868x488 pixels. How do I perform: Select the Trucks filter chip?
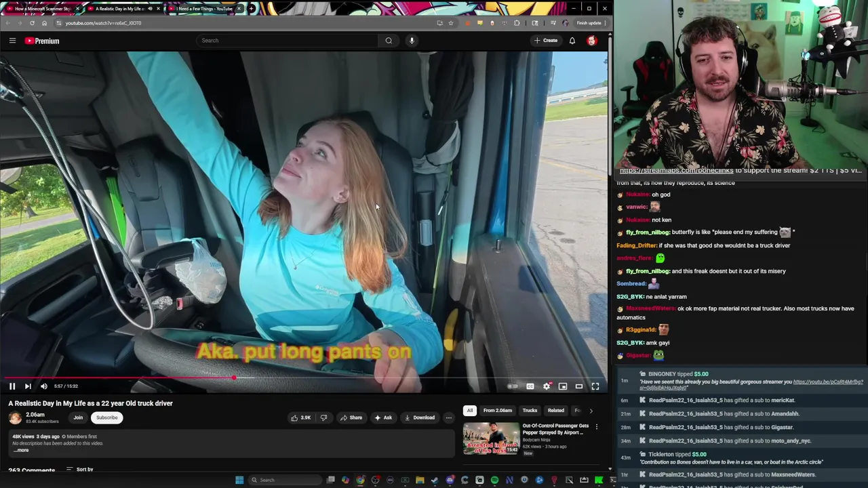pyautogui.click(x=530, y=410)
